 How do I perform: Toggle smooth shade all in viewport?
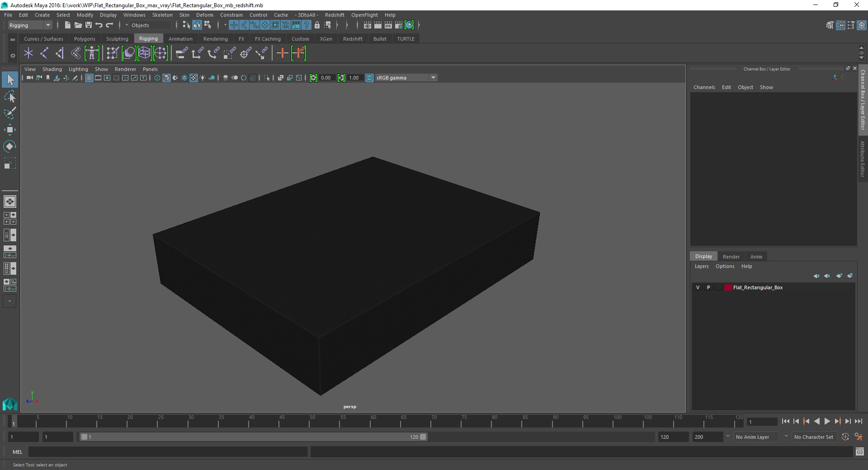166,78
